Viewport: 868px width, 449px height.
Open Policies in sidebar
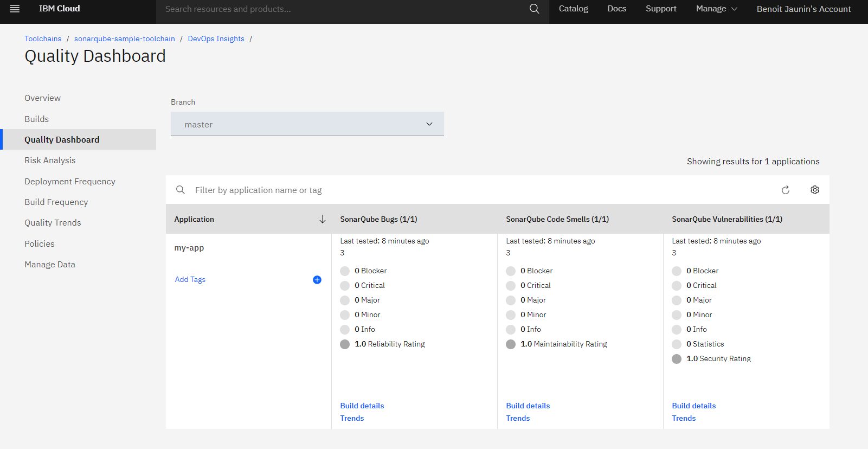pyautogui.click(x=39, y=244)
